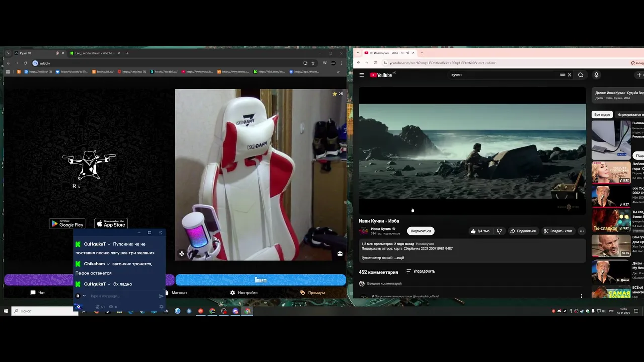Expand the Chikabam user options chevron
This screenshot has height=362, width=644.
click(x=108, y=264)
